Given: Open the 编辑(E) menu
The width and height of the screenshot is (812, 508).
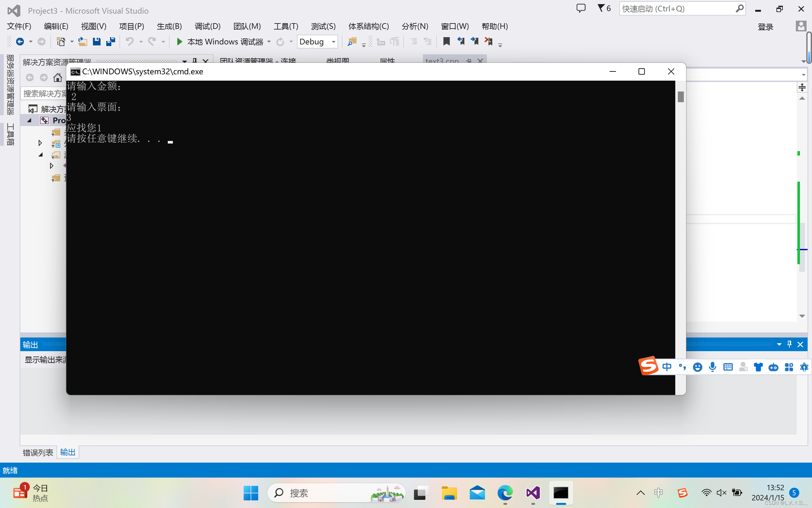Looking at the screenshot, I should click(56, 26).
